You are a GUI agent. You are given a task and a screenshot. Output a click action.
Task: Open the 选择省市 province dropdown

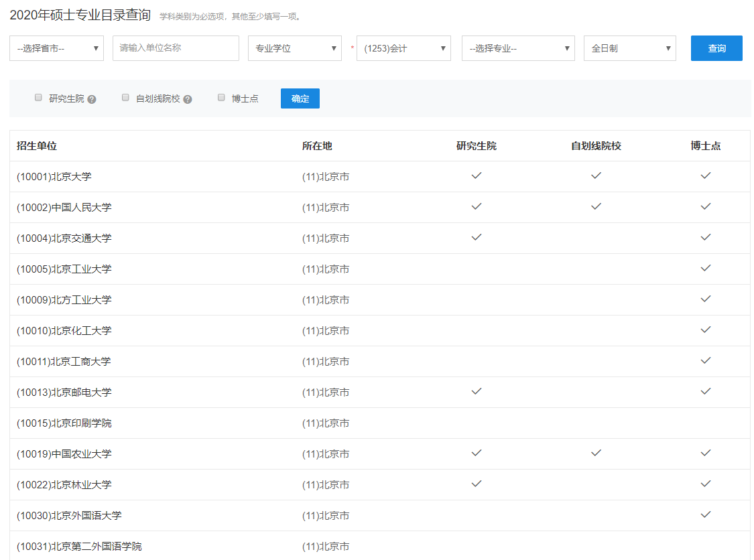(56, 48)
